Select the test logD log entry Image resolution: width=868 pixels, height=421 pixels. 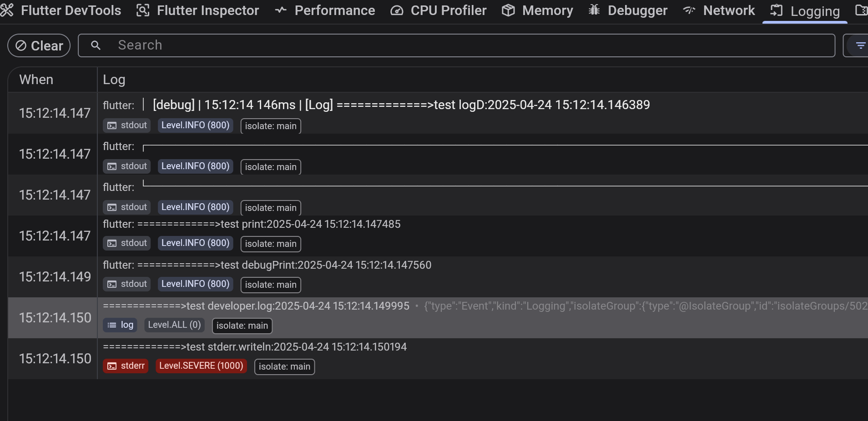pos(438,113)
